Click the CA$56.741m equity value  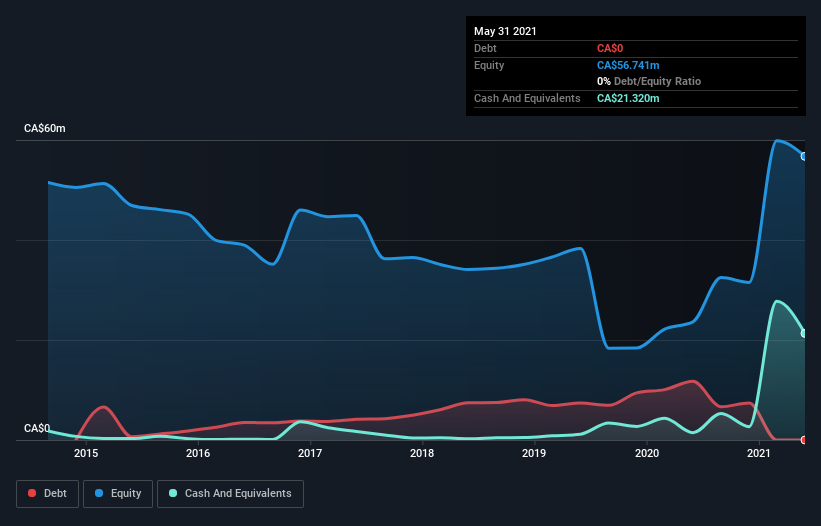(x=628, y=65)
